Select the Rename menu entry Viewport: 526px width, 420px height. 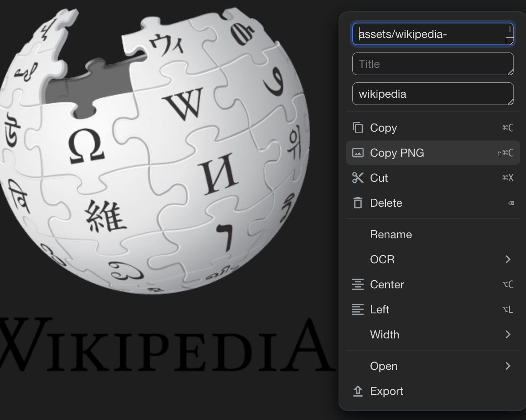[x=391, y=234]
